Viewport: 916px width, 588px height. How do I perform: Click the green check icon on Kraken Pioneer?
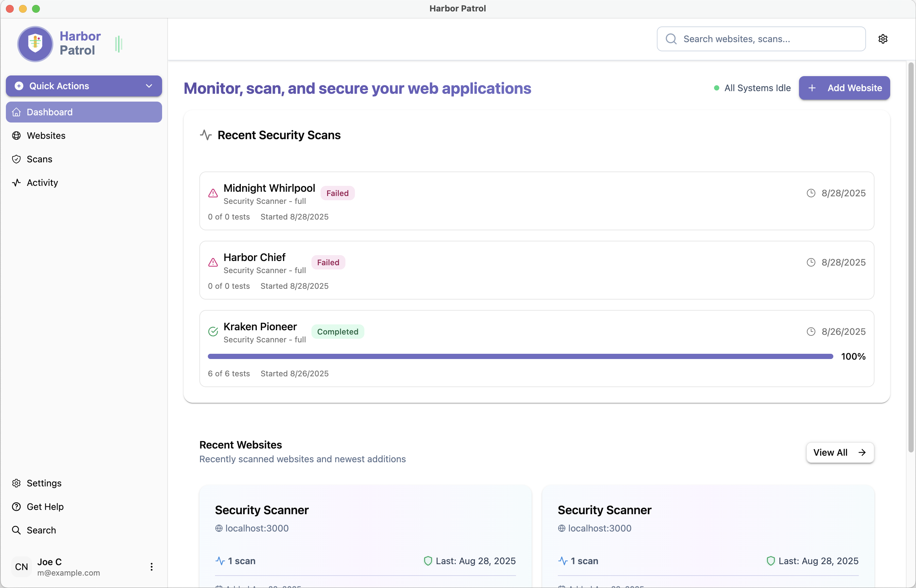click(x=213, y=332)
